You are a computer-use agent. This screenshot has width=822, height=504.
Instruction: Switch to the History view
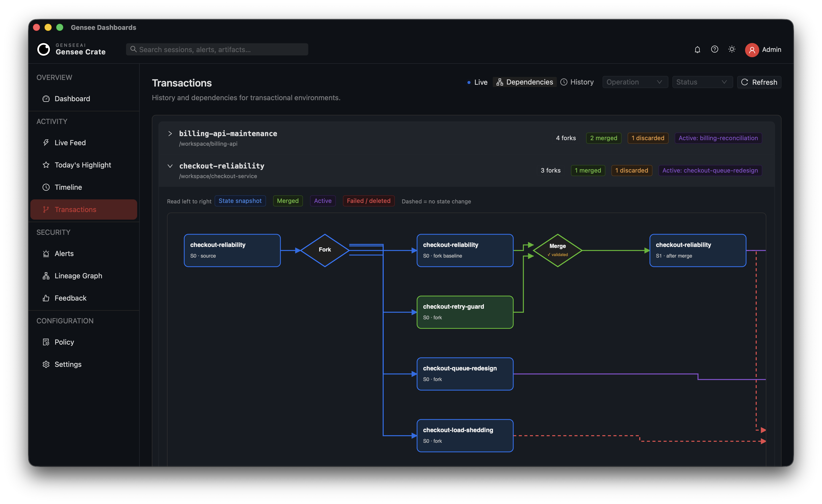tap(577, 82)
